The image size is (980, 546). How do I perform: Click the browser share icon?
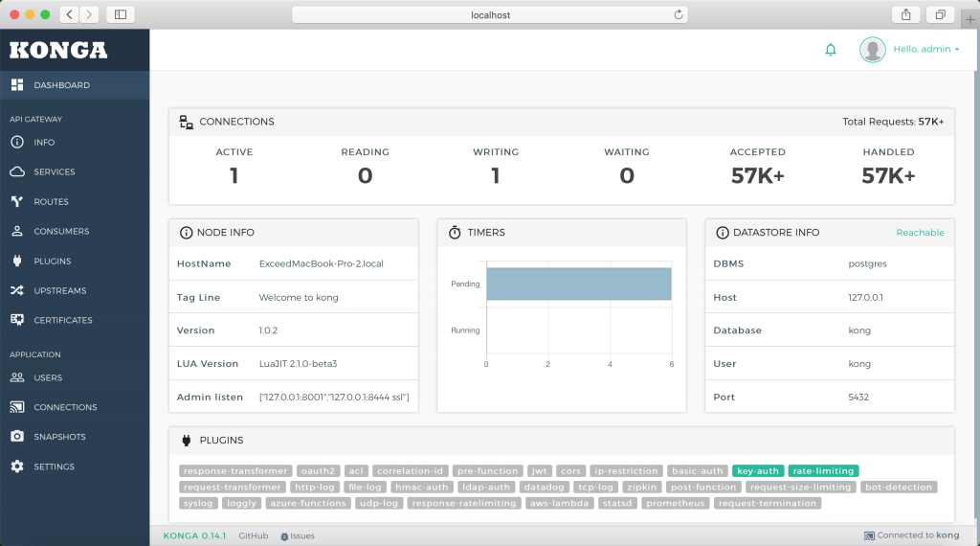(x=905, y=14)
